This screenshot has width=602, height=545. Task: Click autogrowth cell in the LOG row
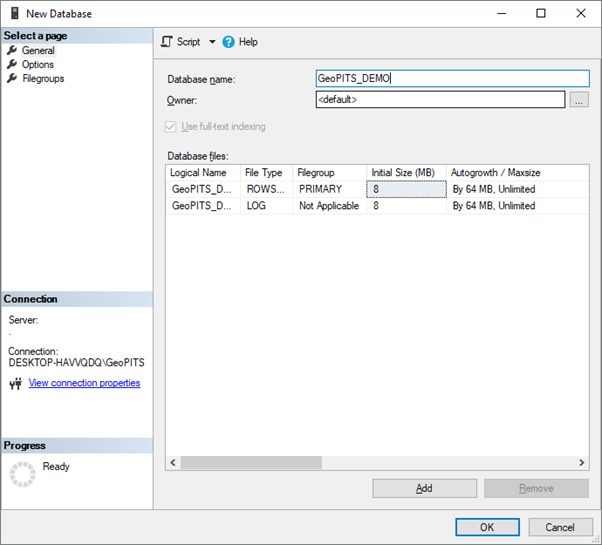pos(518,206)
